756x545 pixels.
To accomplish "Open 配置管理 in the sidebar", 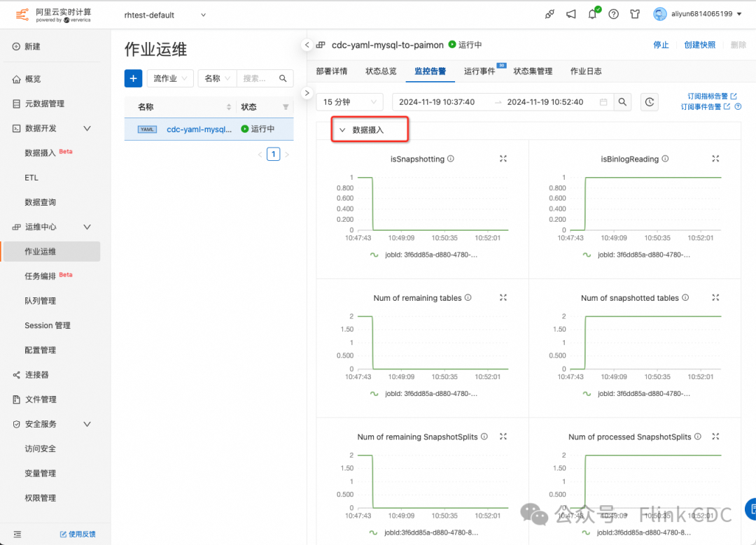I will tap(40, 350).
